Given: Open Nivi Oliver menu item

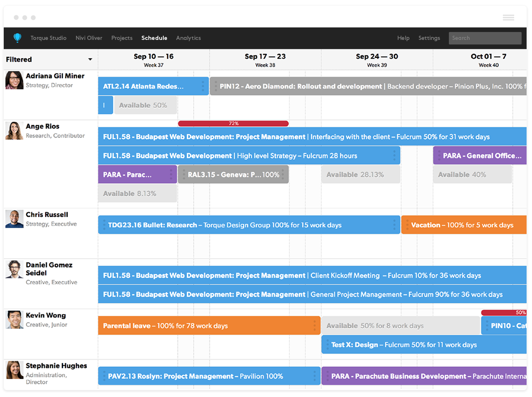Looking at the screenshot, I should click(x=89, y=38).
